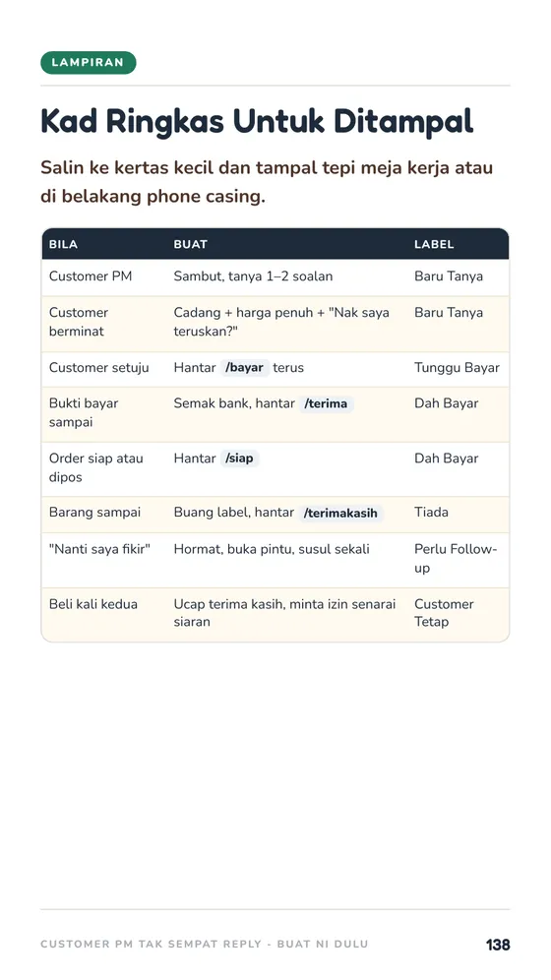Click the footer book title text

coord(205,945)
